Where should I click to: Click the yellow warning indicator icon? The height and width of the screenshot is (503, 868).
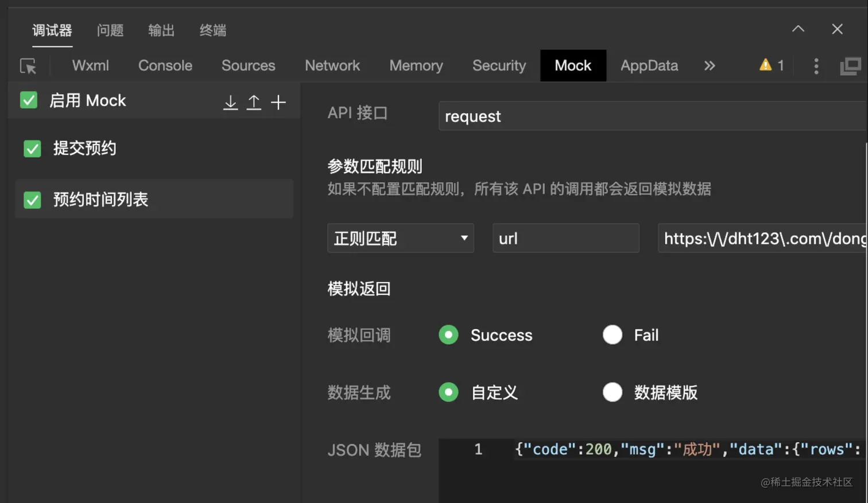(765, 65)
